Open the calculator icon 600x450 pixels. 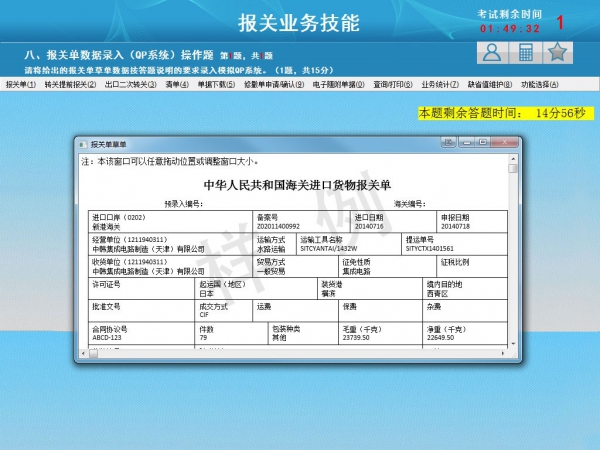pyautogui.click(x=524, y=53)
